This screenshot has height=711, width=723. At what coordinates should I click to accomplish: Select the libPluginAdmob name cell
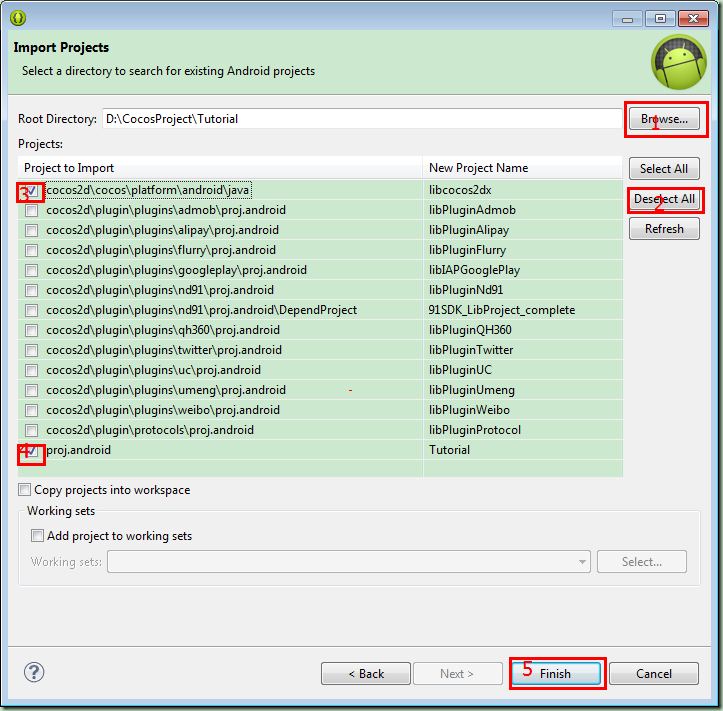click(522, 210)
